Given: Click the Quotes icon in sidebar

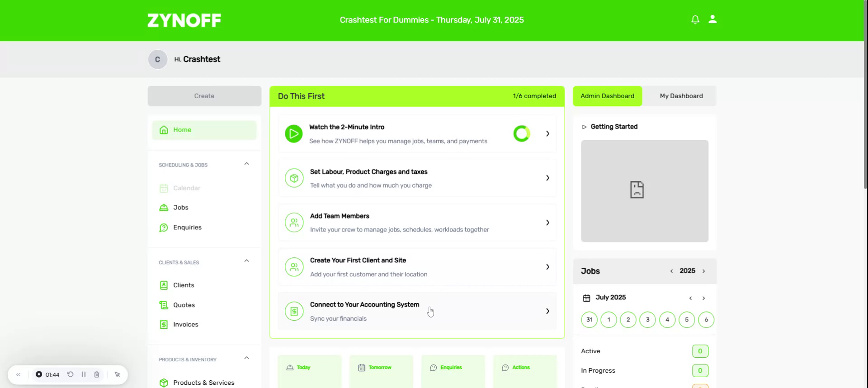Looking at the screenshot, I should pyautogui.click(x=164, y=305).
